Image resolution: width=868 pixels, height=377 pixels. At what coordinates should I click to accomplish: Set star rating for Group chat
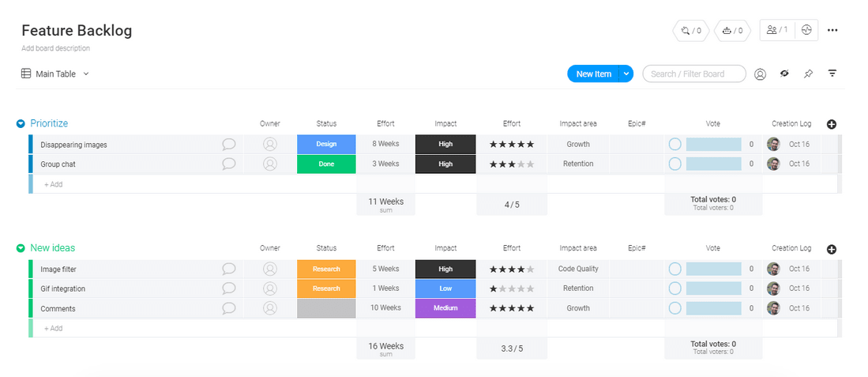512,164
